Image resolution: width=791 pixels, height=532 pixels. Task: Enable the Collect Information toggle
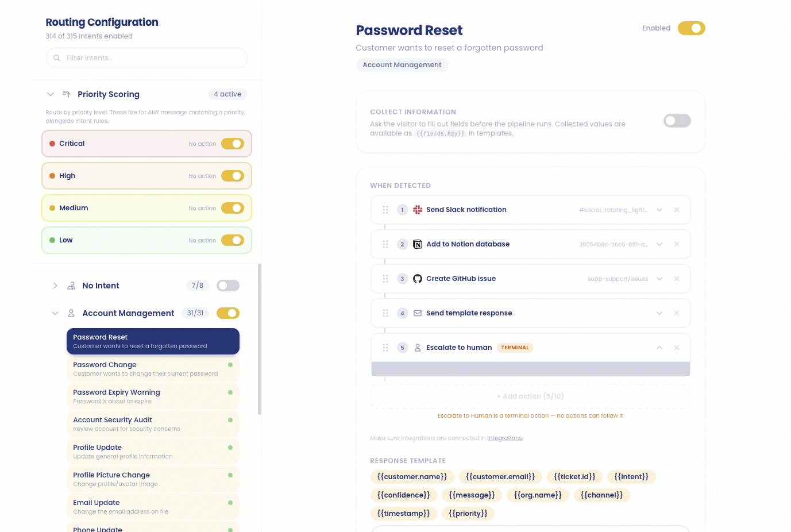click(677, 121)
